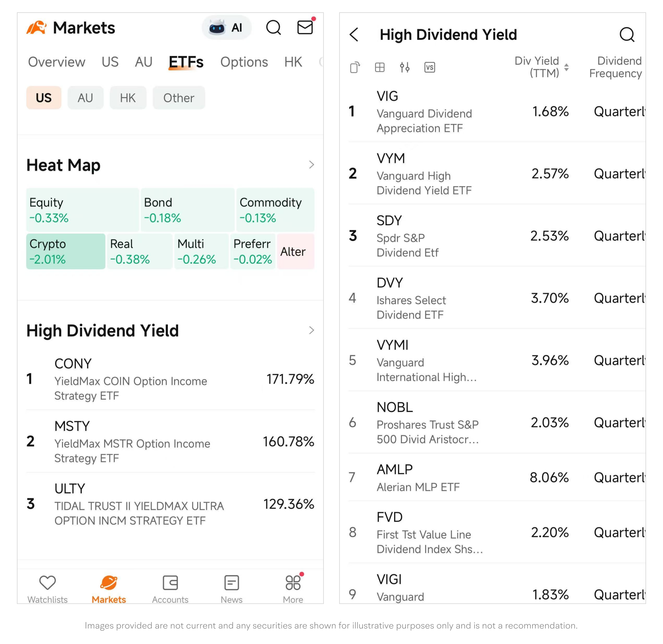Switch to HK markets tab

tap(293, 62)
